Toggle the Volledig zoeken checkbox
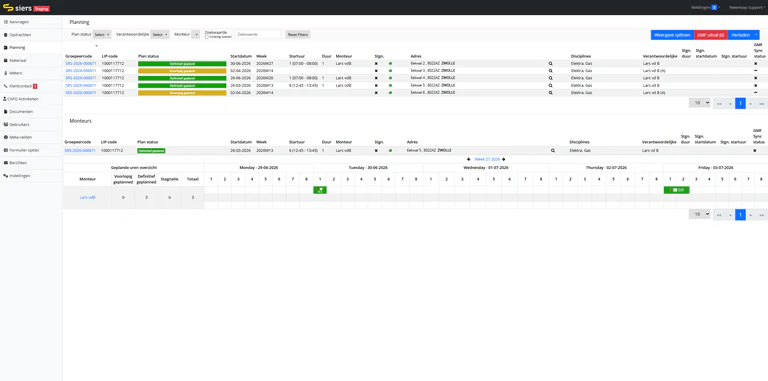The width and height of the screenshot is (768, 381). tap(207, 37)
